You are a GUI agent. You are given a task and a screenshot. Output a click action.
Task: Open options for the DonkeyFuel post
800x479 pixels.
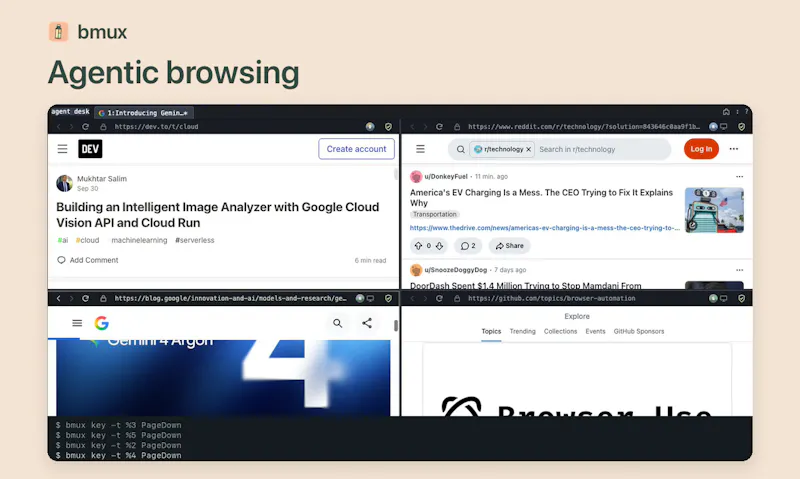(739, 177)
